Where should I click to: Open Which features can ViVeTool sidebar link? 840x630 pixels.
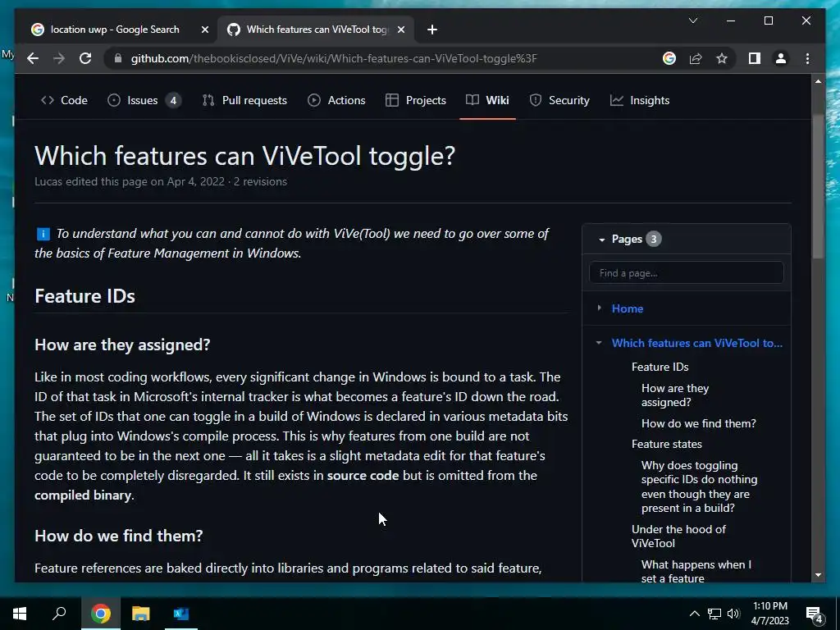pos(697,343)
